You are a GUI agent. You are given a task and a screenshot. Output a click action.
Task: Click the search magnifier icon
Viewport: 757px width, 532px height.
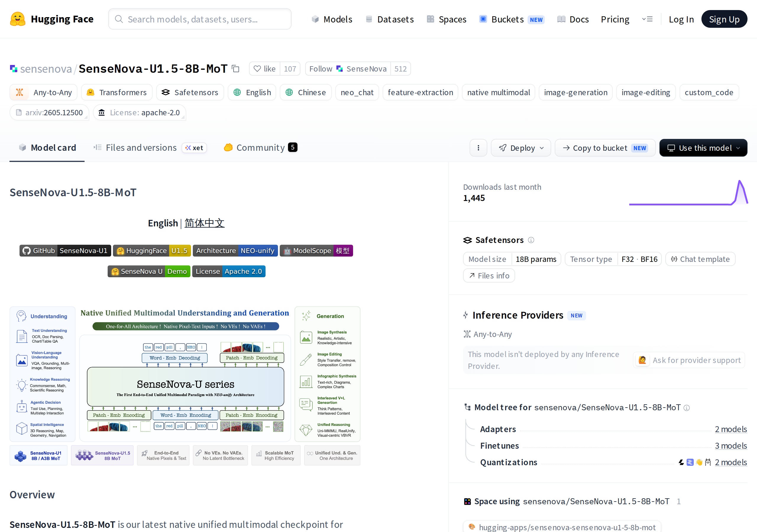pyautogui.click(x=119, y=19)
